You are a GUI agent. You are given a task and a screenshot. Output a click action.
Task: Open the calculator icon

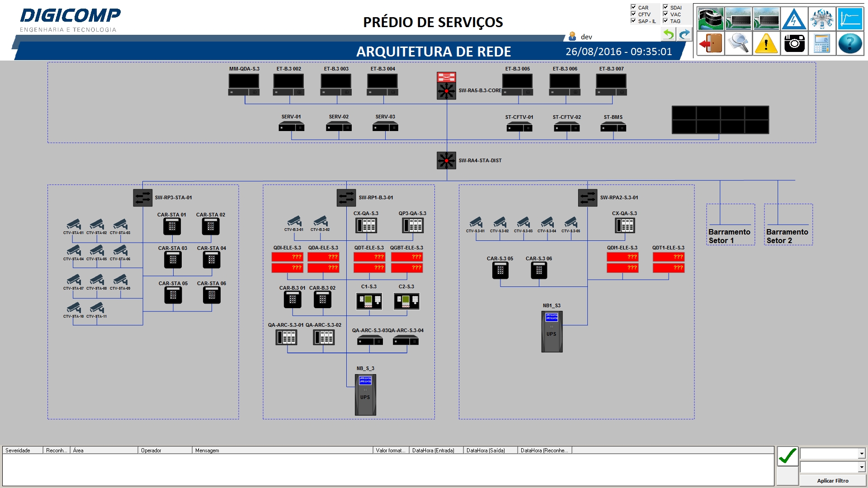[x=823, y=43]
